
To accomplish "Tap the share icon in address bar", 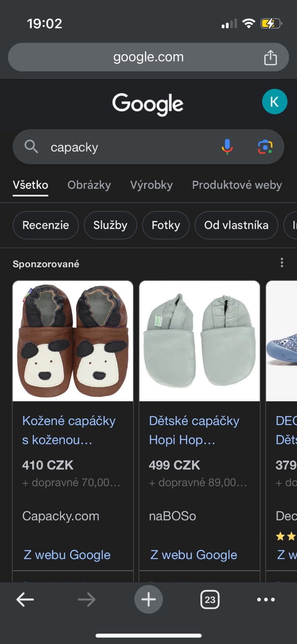I will pos(270,58).
